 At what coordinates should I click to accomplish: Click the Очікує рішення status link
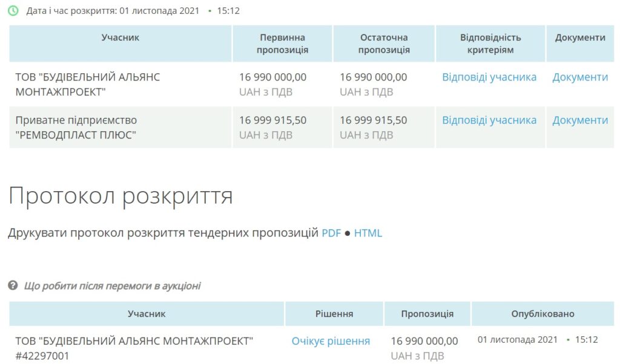coord(331,341)
